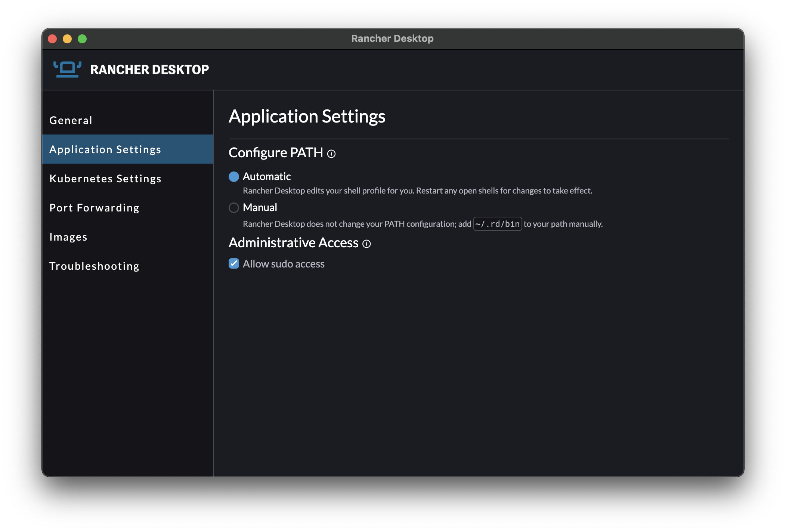The width and height of the screenshot is (786, 532).
Task: Select Application Settings sidebar item
Action: (105, 149)
